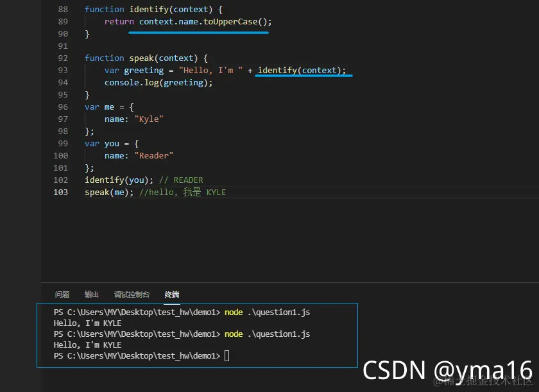Viewport: 539px width, 392px height.
Task: Click the "Hello, I'm " string on line 93
Action: coord(210,71)
